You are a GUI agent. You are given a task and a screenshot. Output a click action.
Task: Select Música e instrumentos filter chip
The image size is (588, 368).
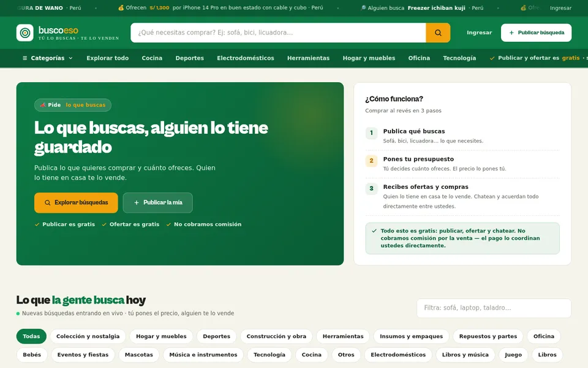[203, 355]
